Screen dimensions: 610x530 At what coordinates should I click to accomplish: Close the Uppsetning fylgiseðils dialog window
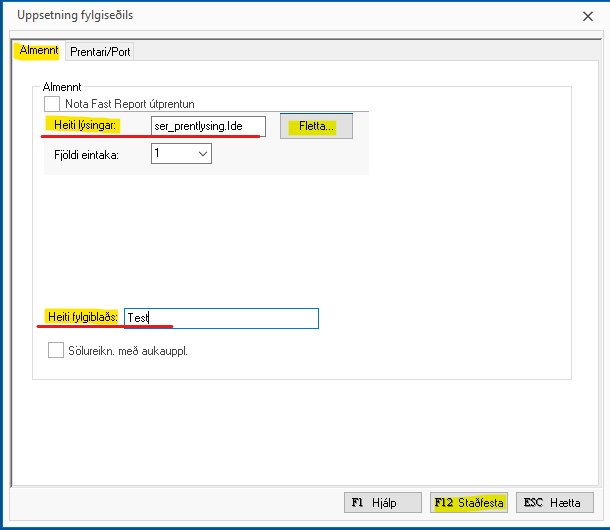pyautogui.click(x=587, y=16)
